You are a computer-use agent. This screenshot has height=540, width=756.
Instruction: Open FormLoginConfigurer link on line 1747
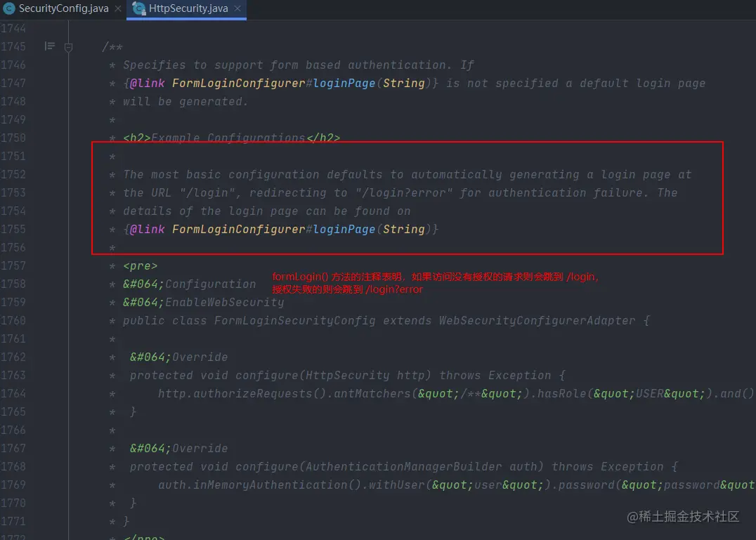pos(239,84)
